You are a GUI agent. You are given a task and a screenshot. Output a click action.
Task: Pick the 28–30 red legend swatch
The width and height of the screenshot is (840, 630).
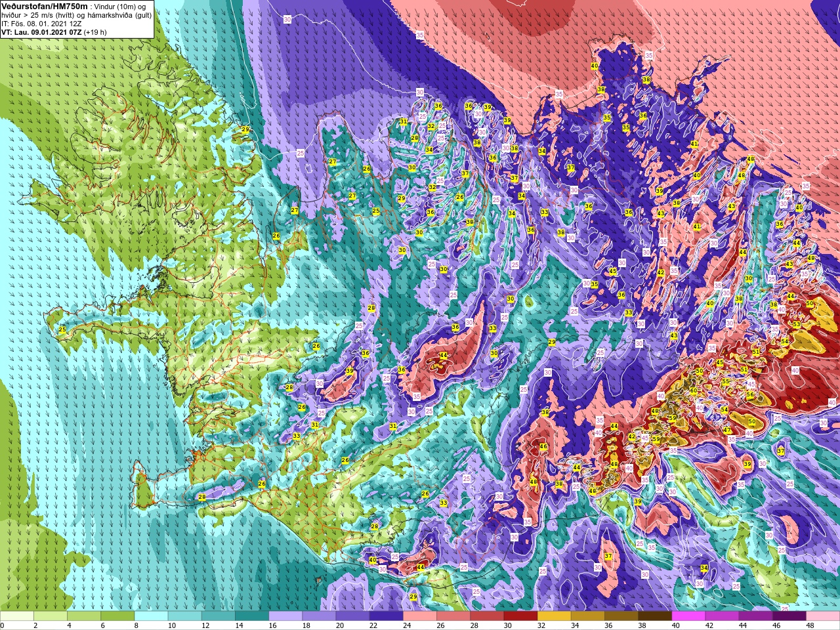point(487,616)
